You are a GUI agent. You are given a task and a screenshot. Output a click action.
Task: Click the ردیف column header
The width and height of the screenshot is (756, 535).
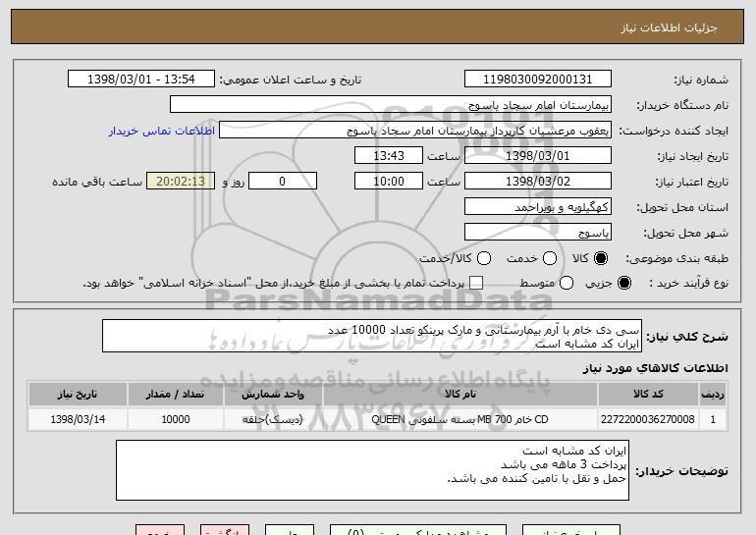[x=713, y=395]
